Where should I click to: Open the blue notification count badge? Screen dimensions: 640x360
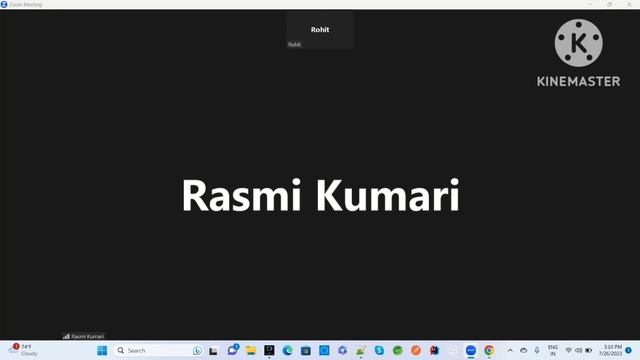tap(629, 350)
